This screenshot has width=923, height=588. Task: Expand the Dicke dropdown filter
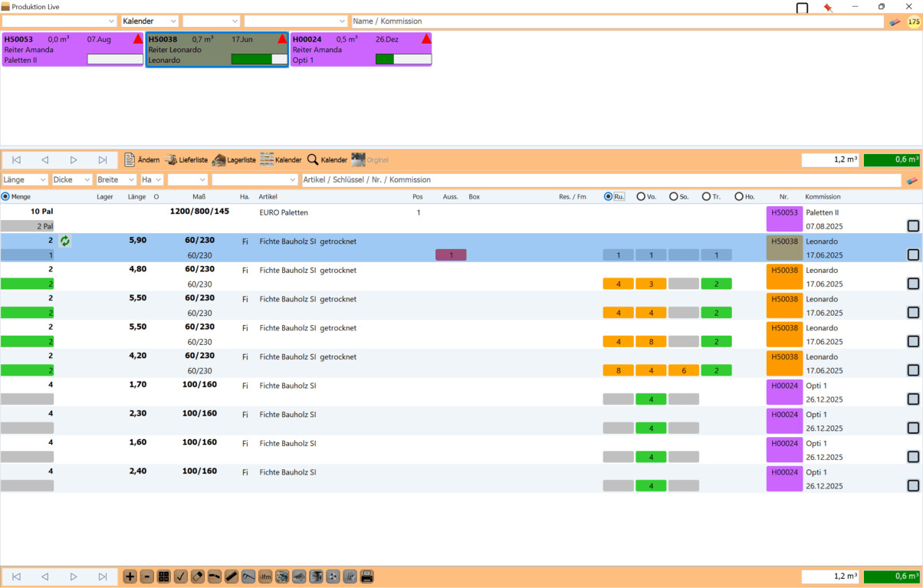pyautogui.click(x=72, y=179)
